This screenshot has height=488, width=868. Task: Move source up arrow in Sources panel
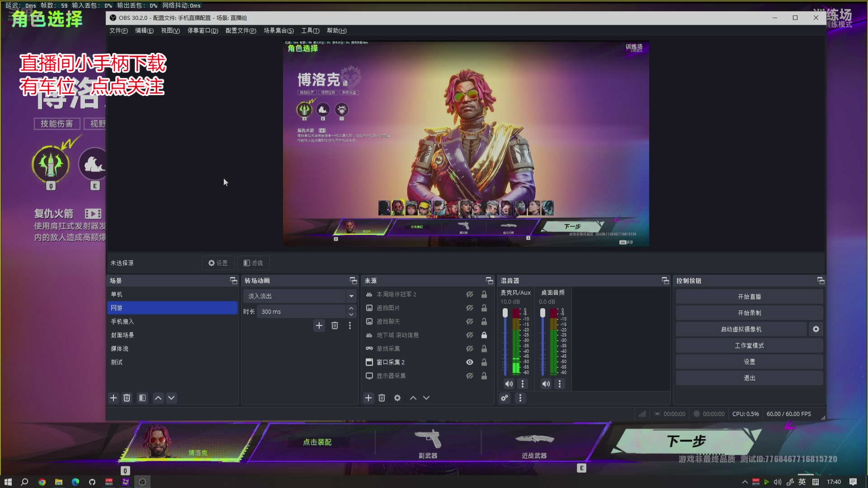pyautogui.click(x=413, y=398)
